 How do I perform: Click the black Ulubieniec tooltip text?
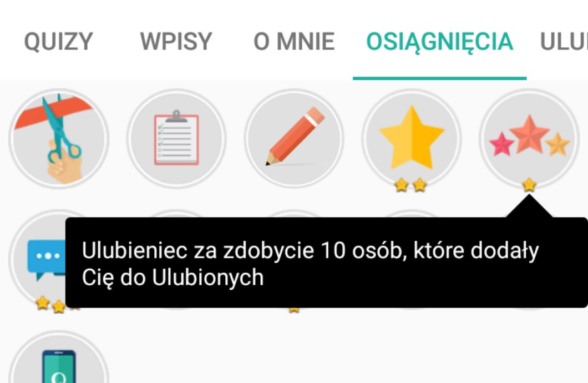click(310, 264)
